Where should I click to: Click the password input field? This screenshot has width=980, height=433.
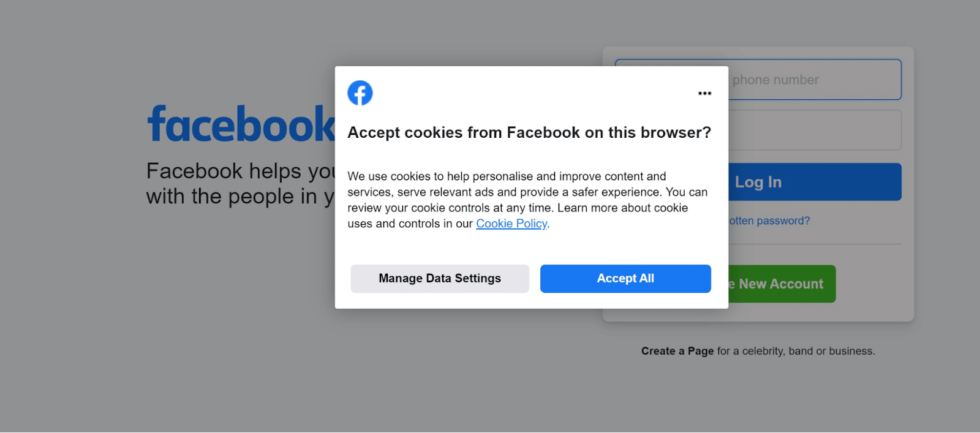[809, 129]
